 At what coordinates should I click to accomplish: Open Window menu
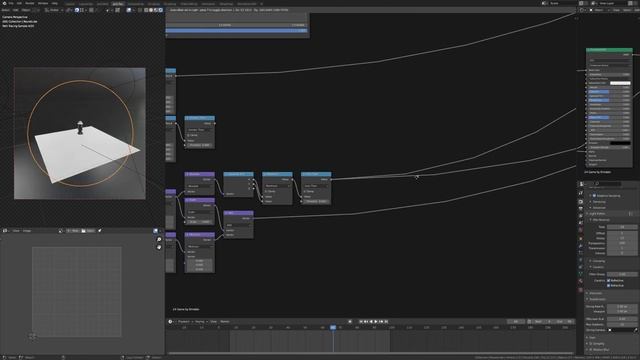(43, 3)
